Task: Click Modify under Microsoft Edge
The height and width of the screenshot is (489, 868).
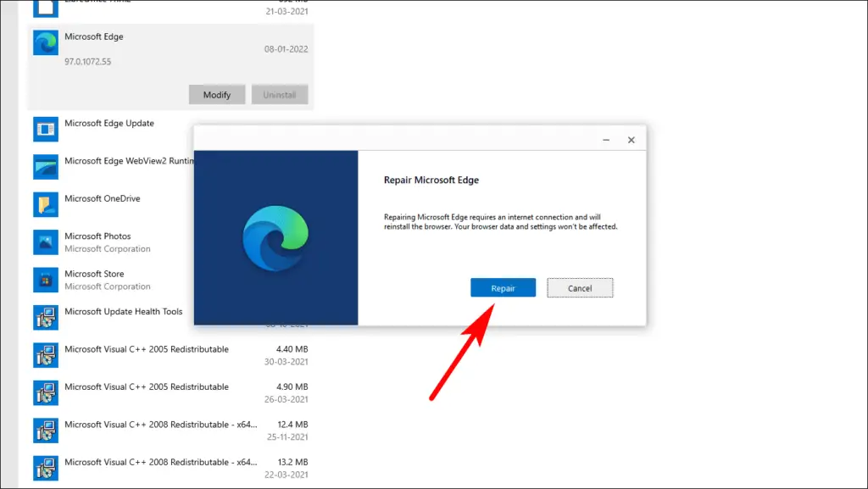Action: [217, 95]
